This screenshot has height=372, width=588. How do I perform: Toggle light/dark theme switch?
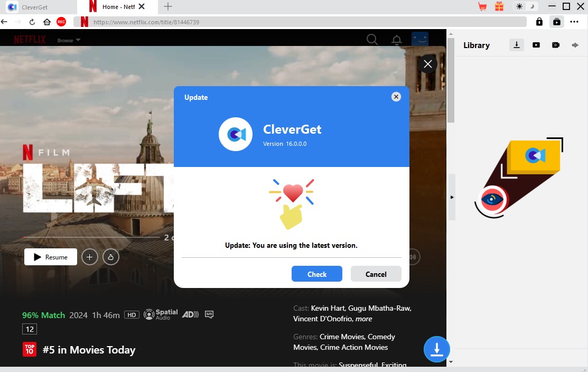tap(525, 6)
